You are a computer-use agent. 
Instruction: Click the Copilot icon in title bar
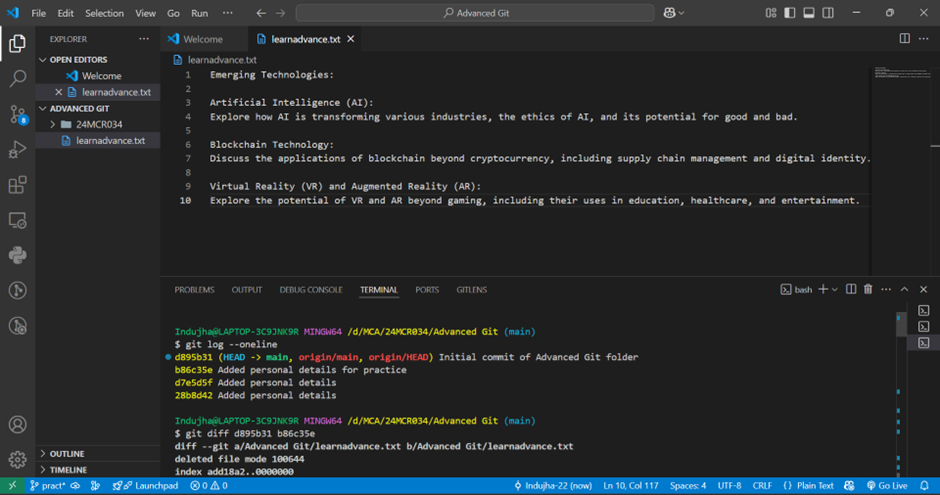point(669,13)
